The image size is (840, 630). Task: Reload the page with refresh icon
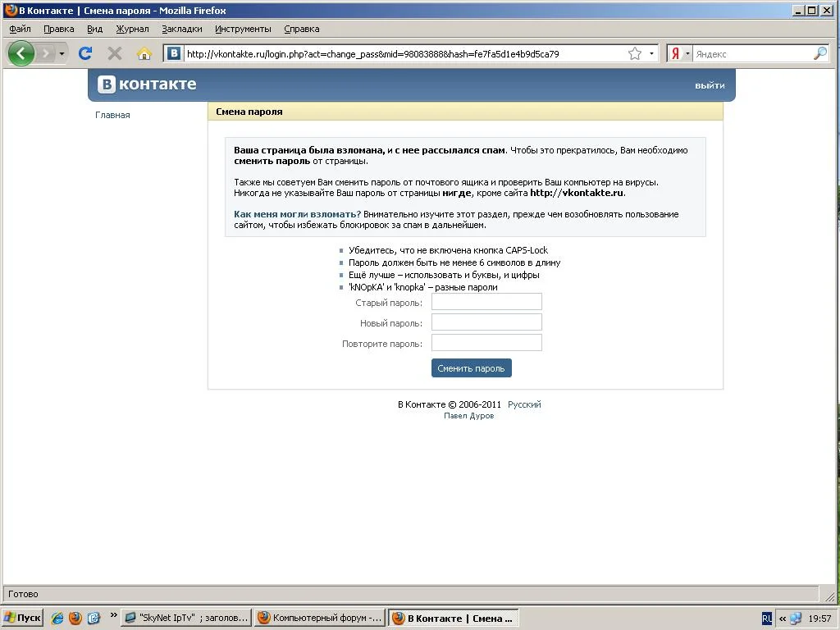point(85,53)
